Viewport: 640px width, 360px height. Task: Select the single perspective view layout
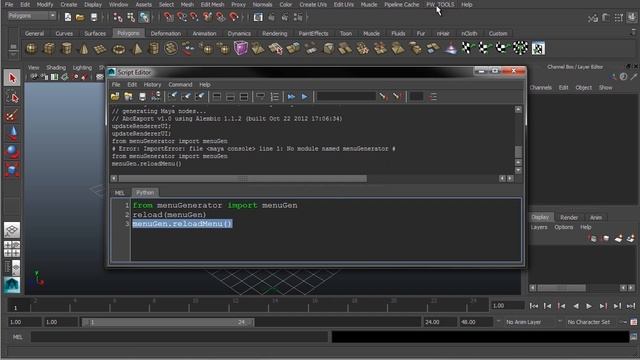point(12,230)
